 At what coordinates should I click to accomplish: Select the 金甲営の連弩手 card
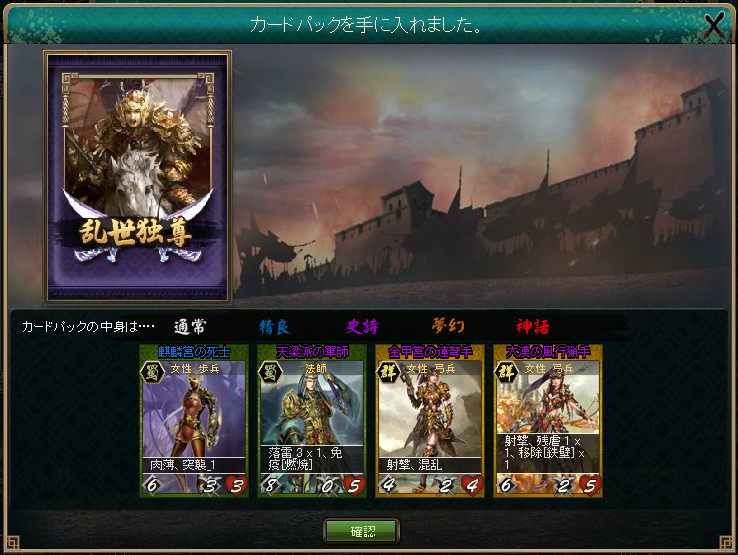click(430, 420)
